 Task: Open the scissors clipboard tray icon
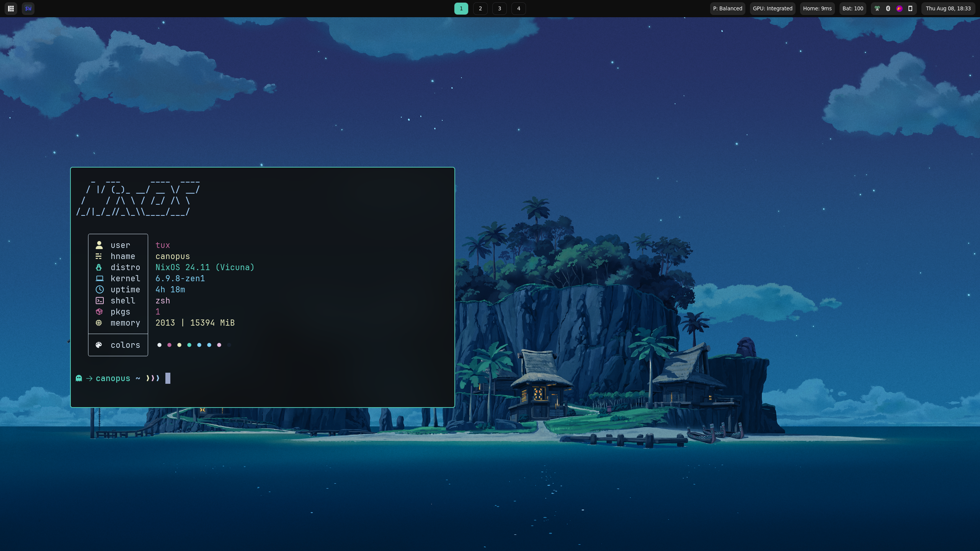pos(877,8)
